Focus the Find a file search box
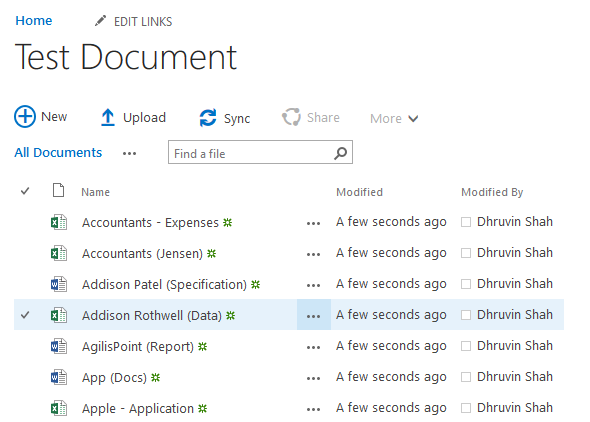The height and width of the screenshot is (422, 590). click(251, 153)
